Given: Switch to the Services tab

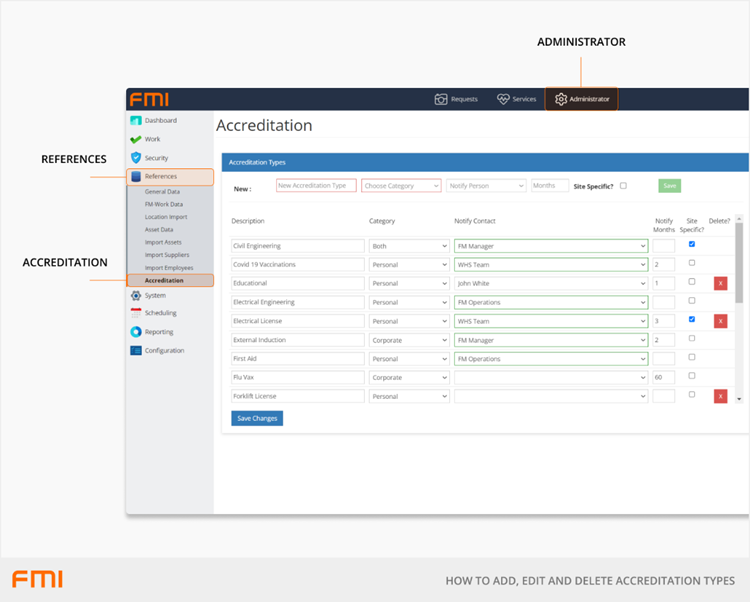Looking at the screenshot, I should (517, 99).
